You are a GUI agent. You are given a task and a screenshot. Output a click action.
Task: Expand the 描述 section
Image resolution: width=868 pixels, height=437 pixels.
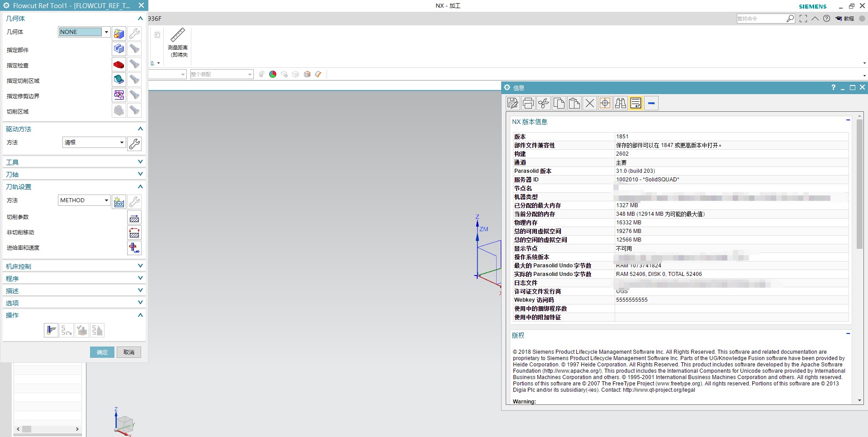click(140, 290)
